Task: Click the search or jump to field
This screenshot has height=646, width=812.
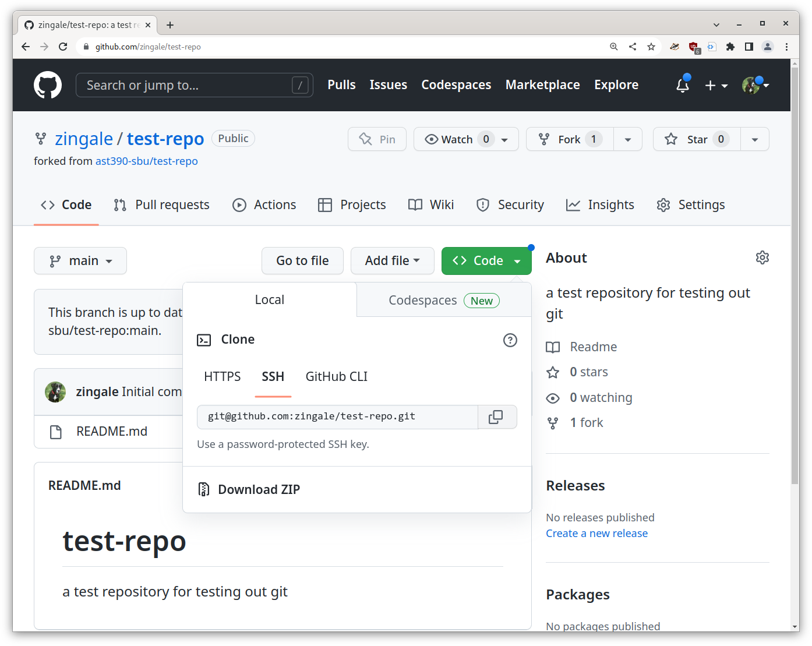Action: (x=194, y=85)
